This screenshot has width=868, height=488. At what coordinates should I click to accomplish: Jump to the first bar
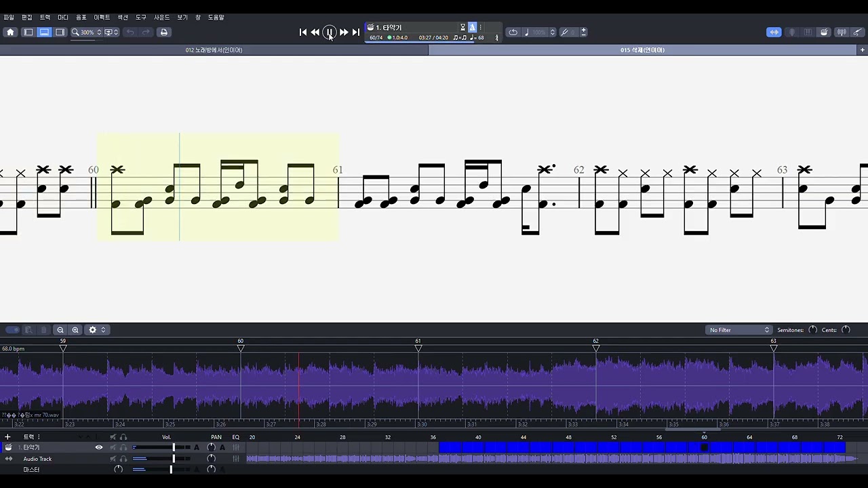pos(303,32)
